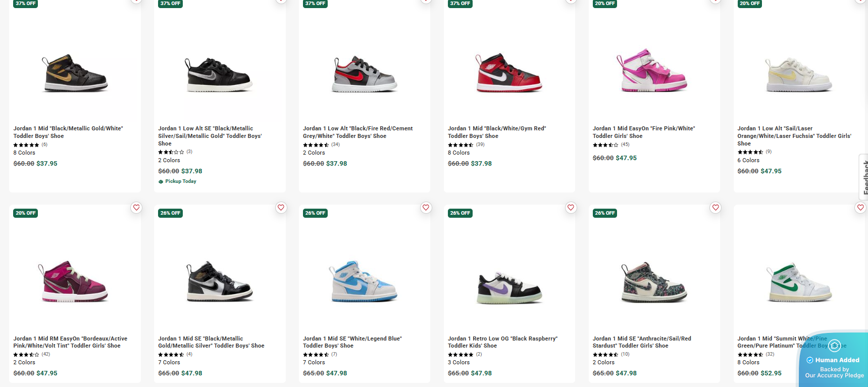Save Black Raspberry Retro Low to favorites
Image resolution: width=868 pixels, height=387 pixels.
point(571,208)
